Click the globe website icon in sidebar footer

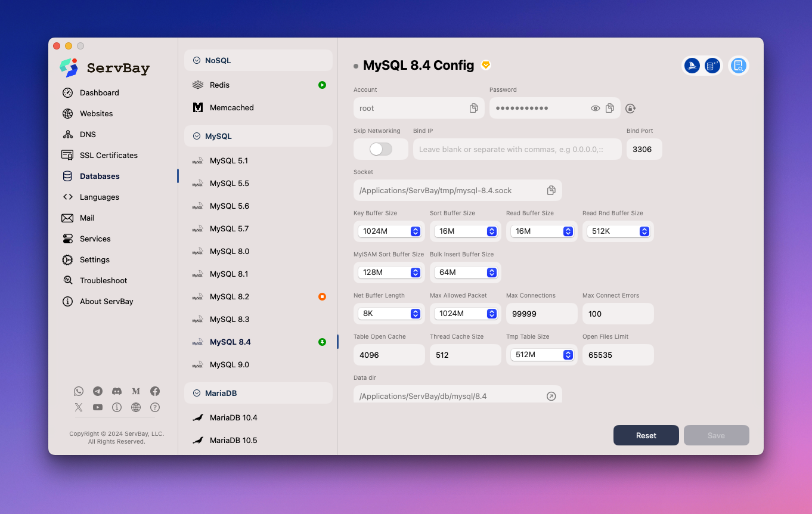tap(136, 407)
